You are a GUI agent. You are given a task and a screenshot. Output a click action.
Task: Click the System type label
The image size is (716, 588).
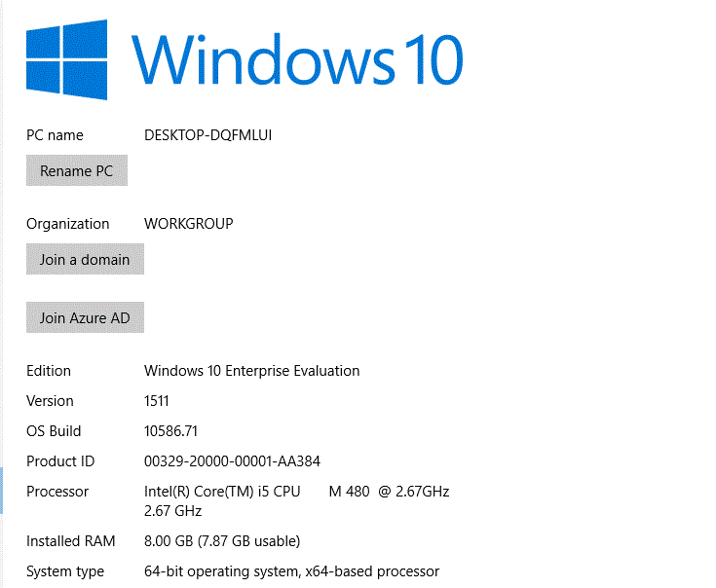(65, 571)
